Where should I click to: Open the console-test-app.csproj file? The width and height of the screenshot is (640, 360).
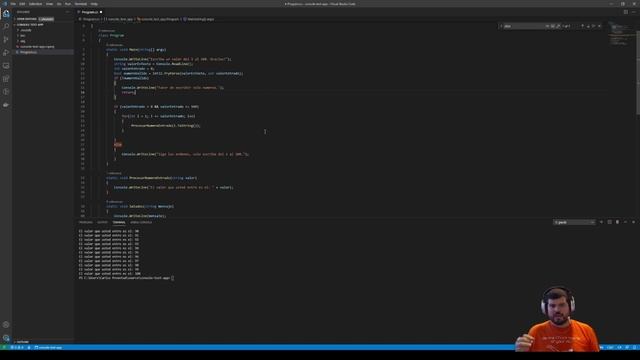pyautogui.click(x=37, y=47)
